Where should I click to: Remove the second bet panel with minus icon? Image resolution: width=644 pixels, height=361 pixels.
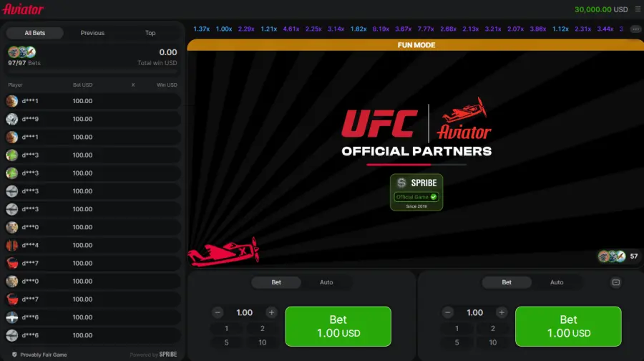click(x=616, y=282)
